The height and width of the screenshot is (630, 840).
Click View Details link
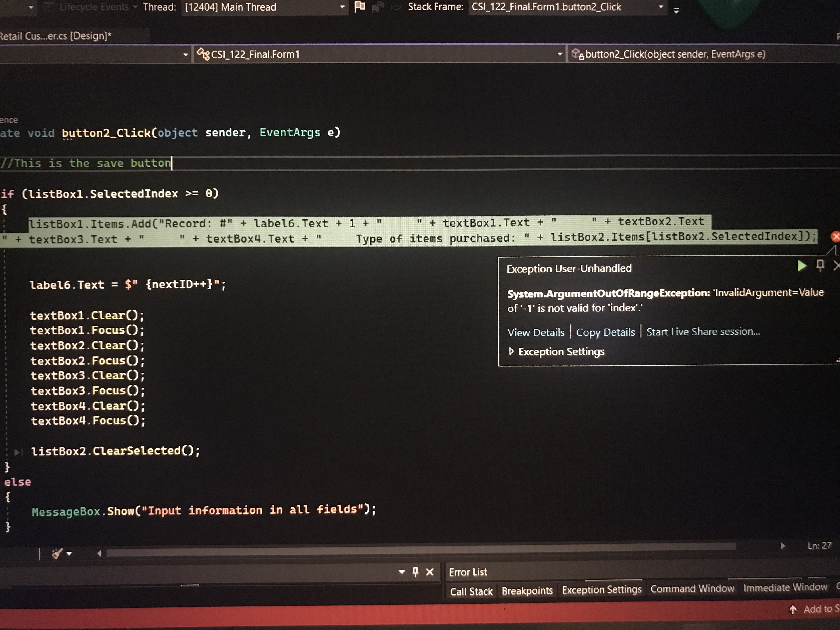(x=536, y=332)
